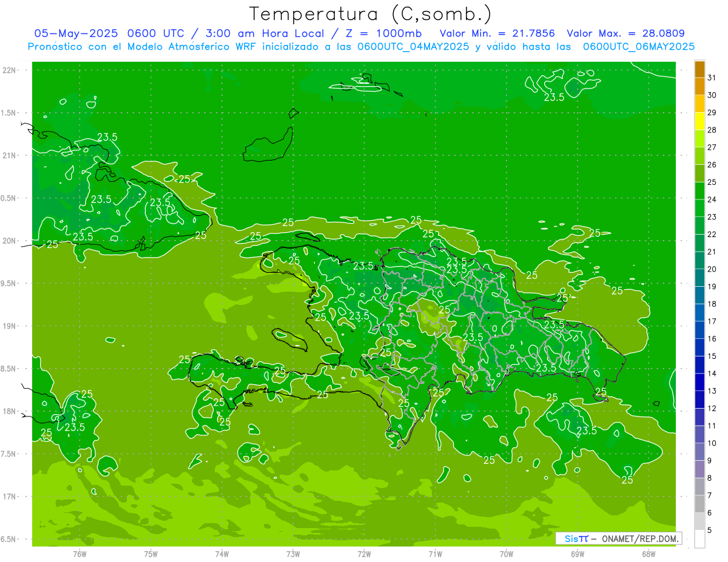This screenshot has height=562, width=728.
Task: Pick the legend swatch between 12 and 13
Action: pyautogui.click(x=699, y=400)
